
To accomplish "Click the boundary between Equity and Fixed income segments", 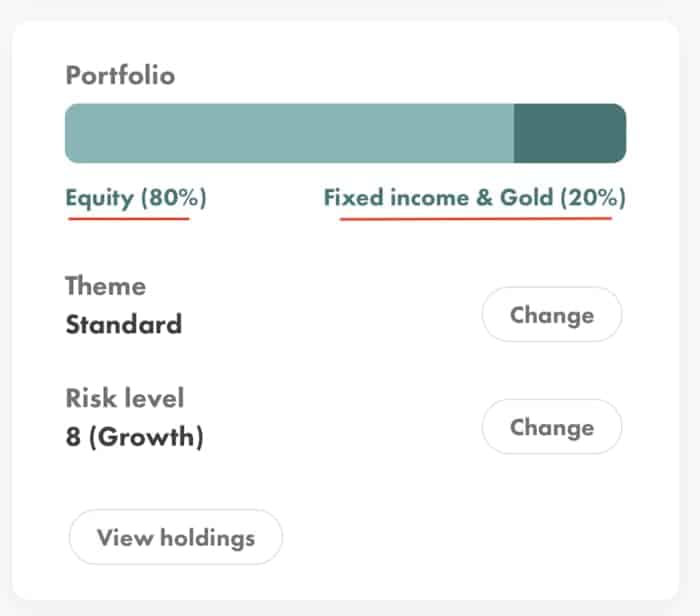I will click(514, 133).
